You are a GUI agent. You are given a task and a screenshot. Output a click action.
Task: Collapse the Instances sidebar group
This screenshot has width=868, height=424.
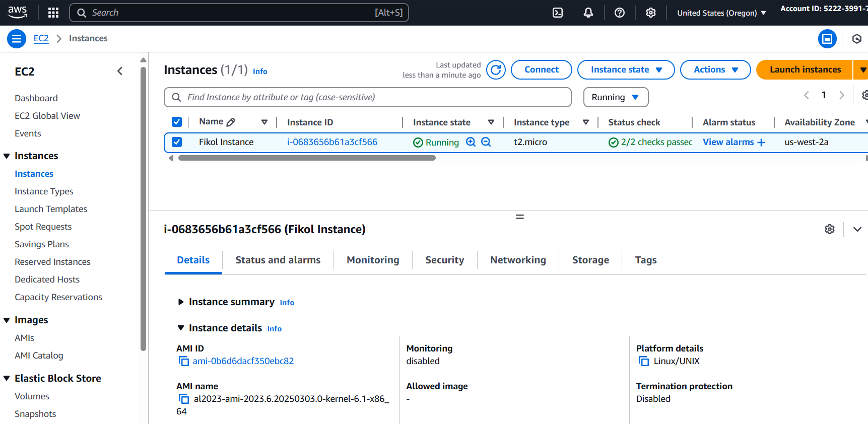click(7, 156)
